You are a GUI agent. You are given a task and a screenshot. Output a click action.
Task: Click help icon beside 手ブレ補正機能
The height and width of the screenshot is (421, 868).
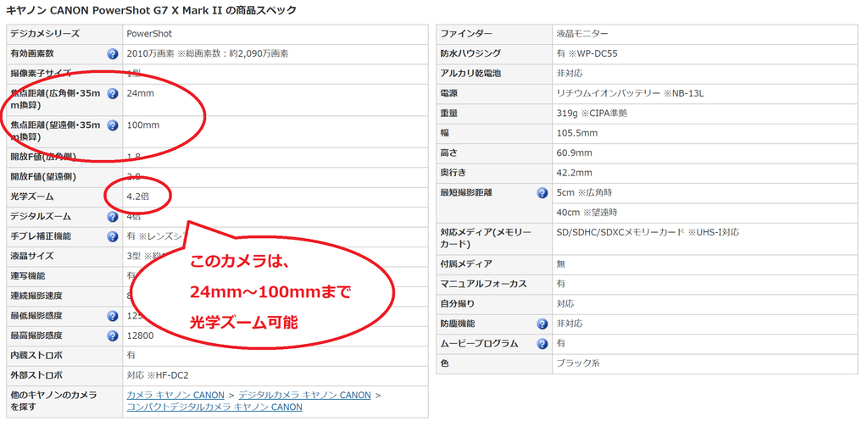point(113,237)
